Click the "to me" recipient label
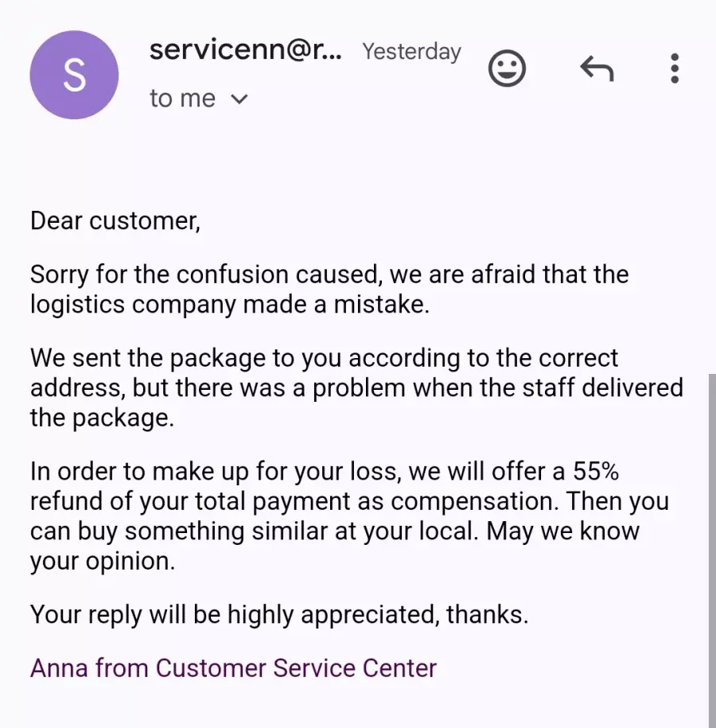The height and width of the screenshot is (728, 716). (182, 99)
